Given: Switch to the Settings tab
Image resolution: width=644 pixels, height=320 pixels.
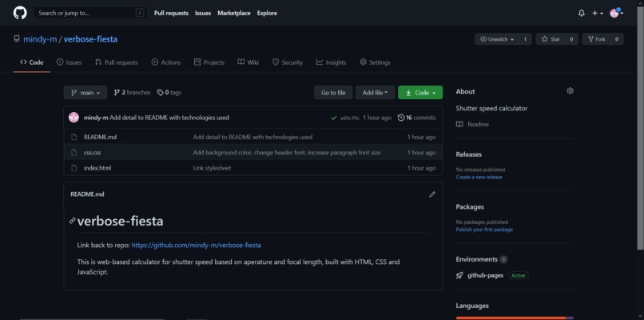Looking at the screenshot, I should [375, 62].
